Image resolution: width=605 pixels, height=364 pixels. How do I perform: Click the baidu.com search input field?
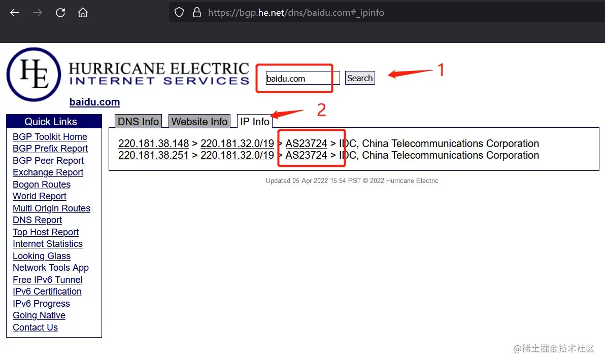click(302, 78)
